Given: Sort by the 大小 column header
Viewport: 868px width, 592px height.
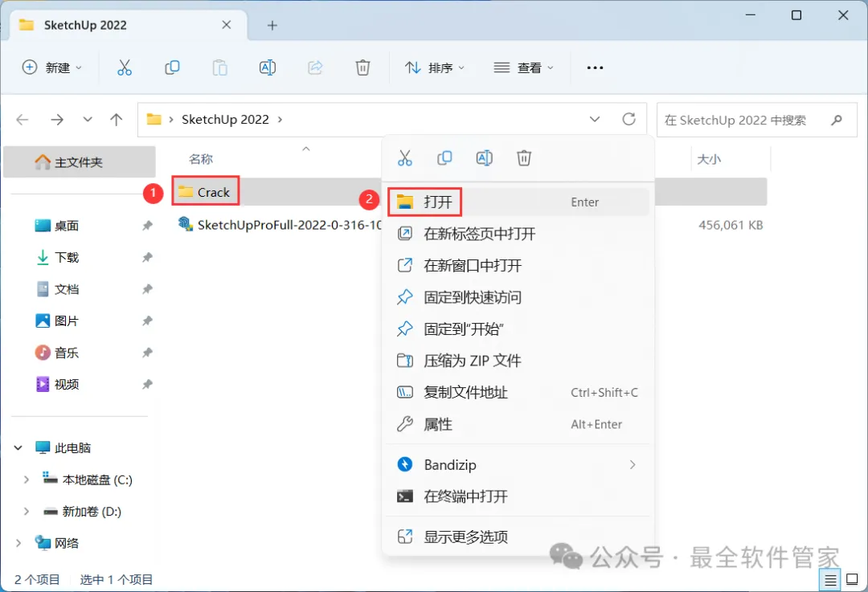Looking at the screenshot, I should [x=709, y=159].
